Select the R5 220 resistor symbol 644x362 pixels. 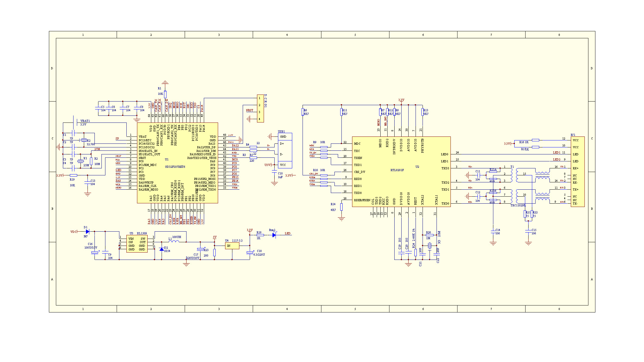pyautogui.click(x=253, y=158)
